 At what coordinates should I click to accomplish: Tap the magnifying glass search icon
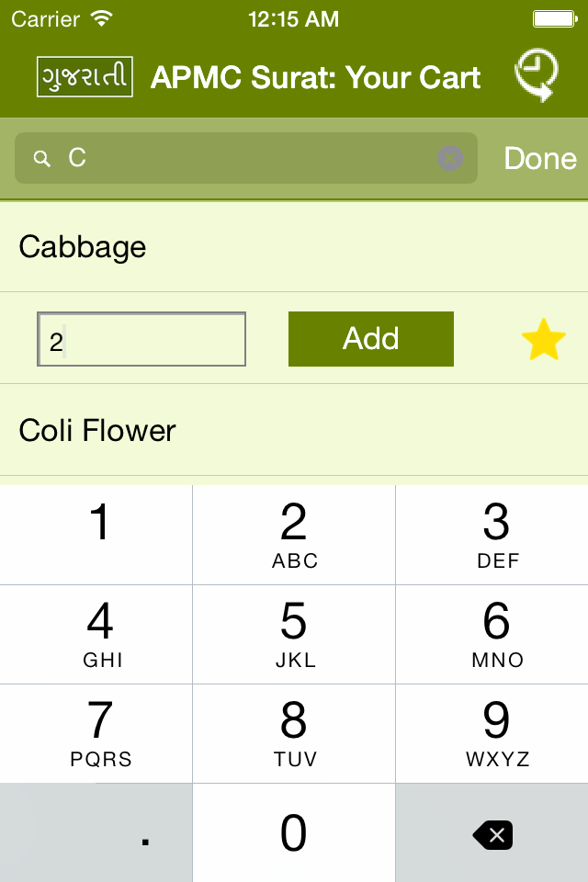pos(42,159)
